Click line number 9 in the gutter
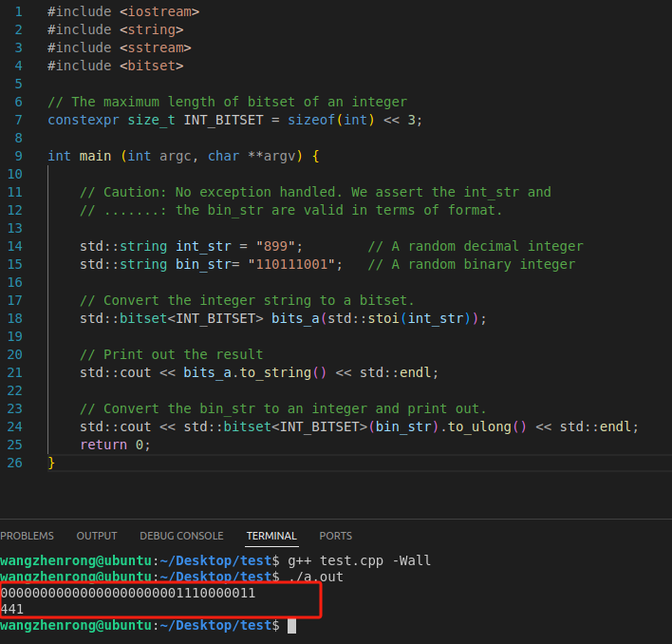This screenshot has width=672, height=644. (x=18, y=156)
